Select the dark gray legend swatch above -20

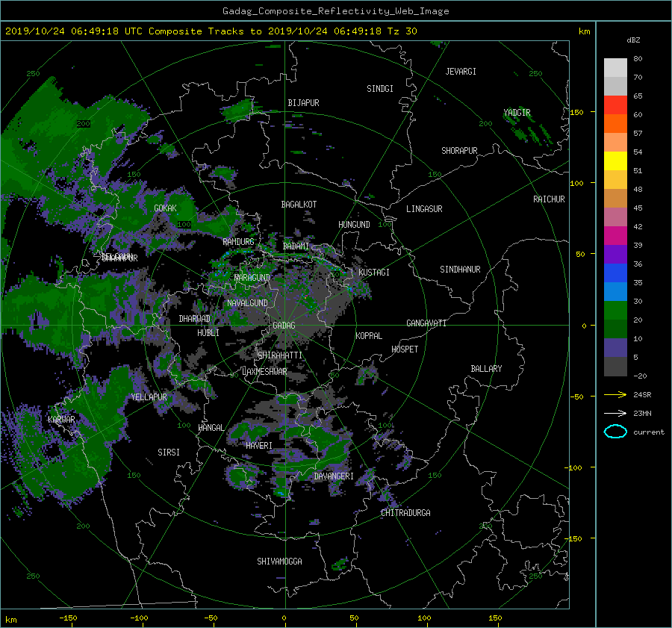point(615,367)
